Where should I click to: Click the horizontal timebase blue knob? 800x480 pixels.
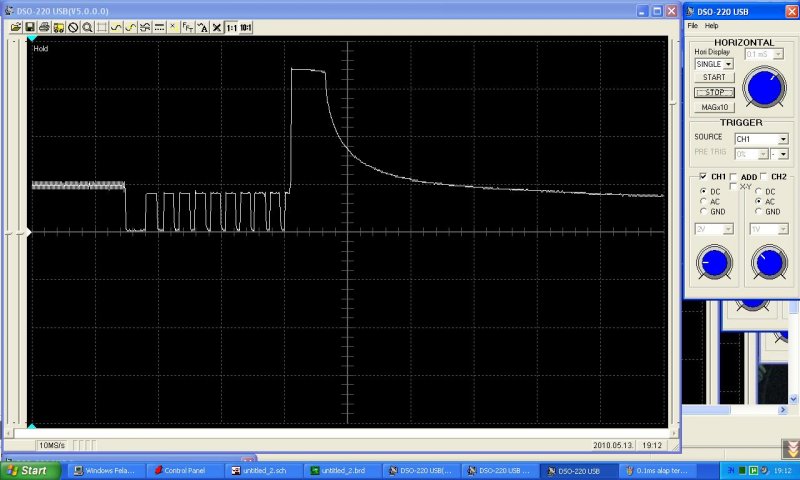coord(764,87)
